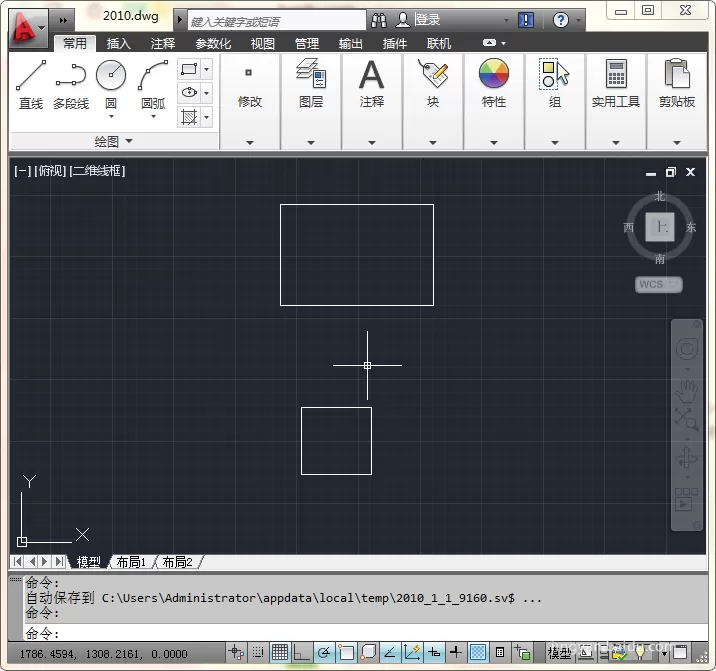Switch to the Layout2 (布局2) tab
Image resolution: width=716 pixels, height=671 pixels.
[x=178, y=562]
